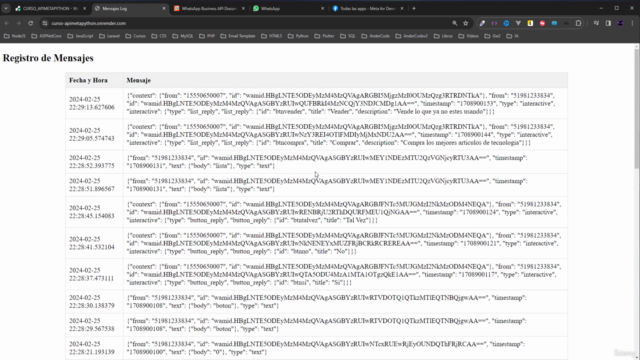Screen dimensions: 640x360
Task: Open the Chrome three-dot menu
Action: pos(632,23)
